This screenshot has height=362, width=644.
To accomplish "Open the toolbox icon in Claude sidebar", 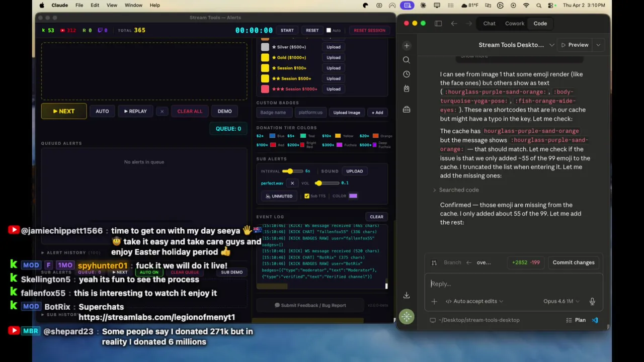I will click(x=407, y=109).
